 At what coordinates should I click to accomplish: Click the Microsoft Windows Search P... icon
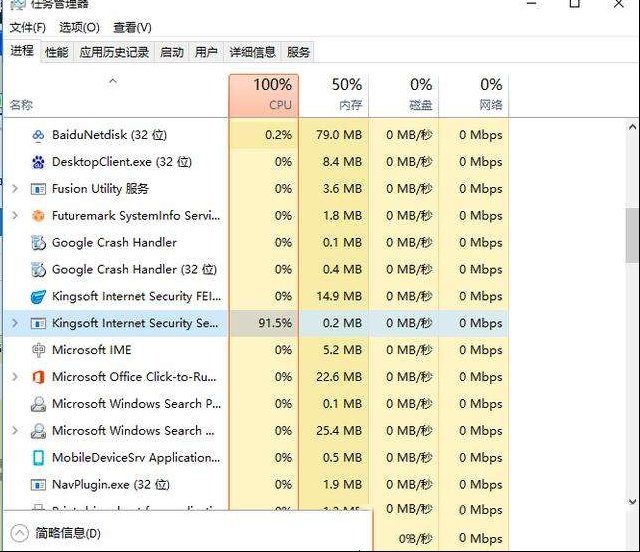point(38,404)
